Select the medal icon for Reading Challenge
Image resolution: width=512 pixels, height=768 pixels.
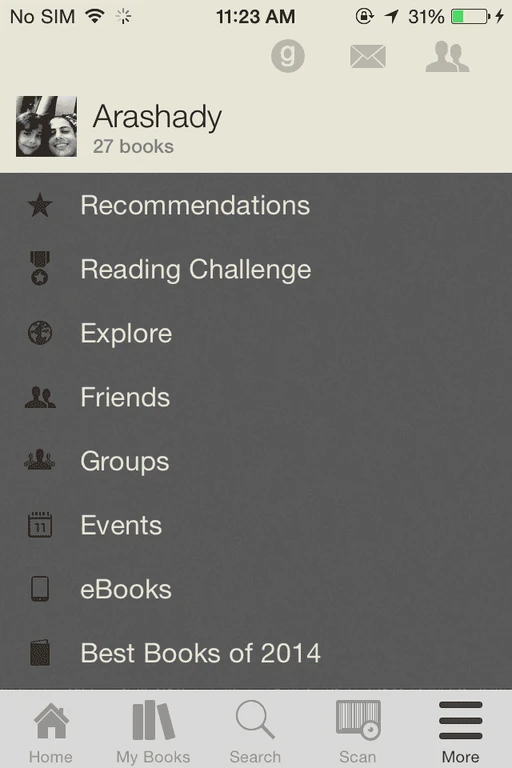point(40,268)
